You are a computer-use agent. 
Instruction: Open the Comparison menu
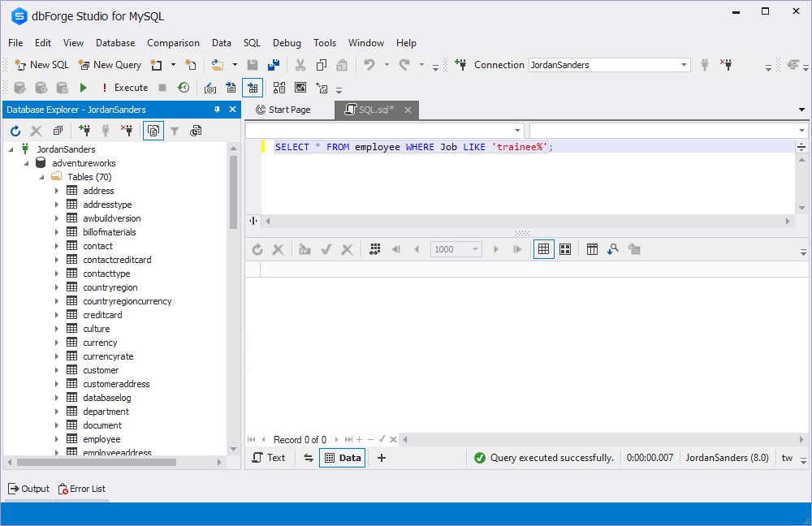click(x=173, y=43)
